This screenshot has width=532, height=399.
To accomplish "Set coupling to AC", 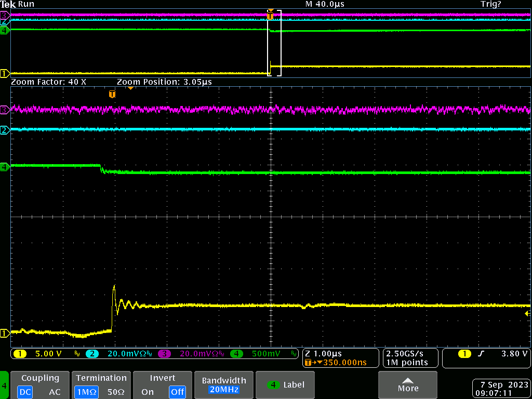I will 55,392.
